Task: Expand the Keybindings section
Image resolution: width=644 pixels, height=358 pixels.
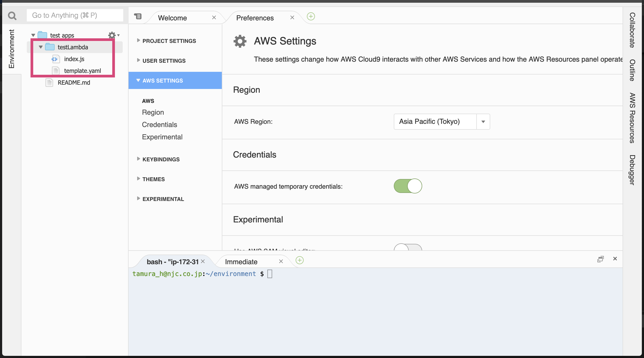Action: point(161,159)
